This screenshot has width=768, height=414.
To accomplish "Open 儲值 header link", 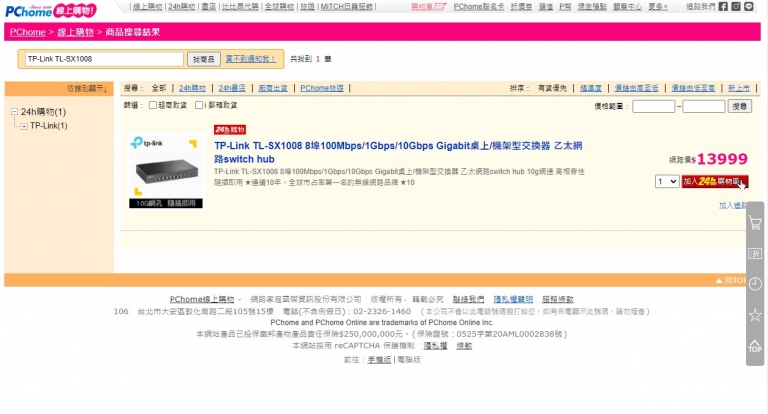I will (545, 6).
